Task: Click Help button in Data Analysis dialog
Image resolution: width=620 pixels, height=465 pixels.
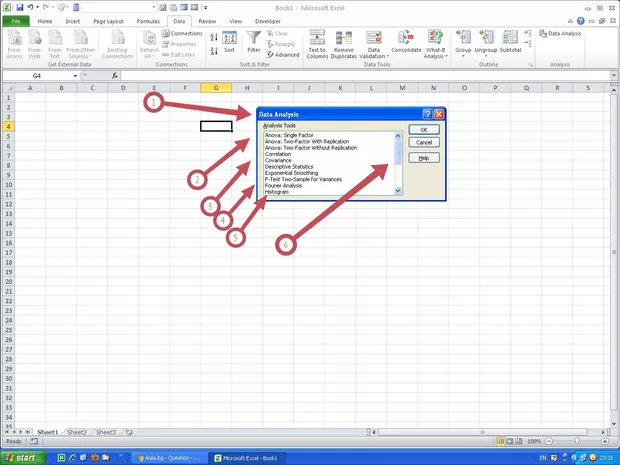Action: [424, 158]
